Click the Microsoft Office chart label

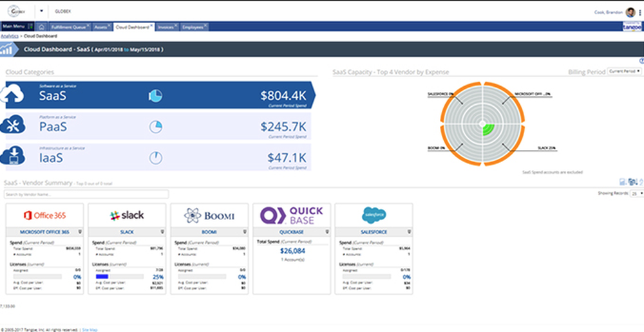[533, 94]
